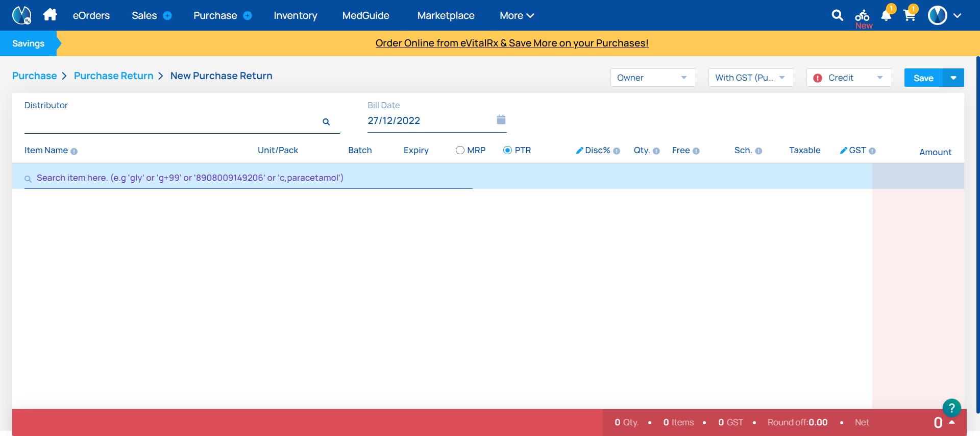The height and width of the screenshot is (436, 980).
Task: Click the eVitalRx logo icon
Action: (x=21, y=15)
